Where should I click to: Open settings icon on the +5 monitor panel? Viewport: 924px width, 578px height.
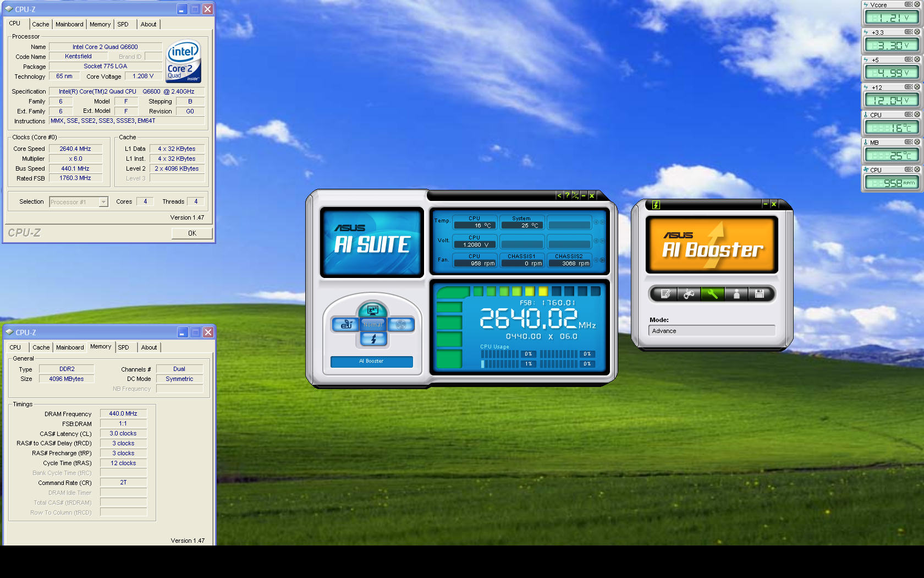909,59
